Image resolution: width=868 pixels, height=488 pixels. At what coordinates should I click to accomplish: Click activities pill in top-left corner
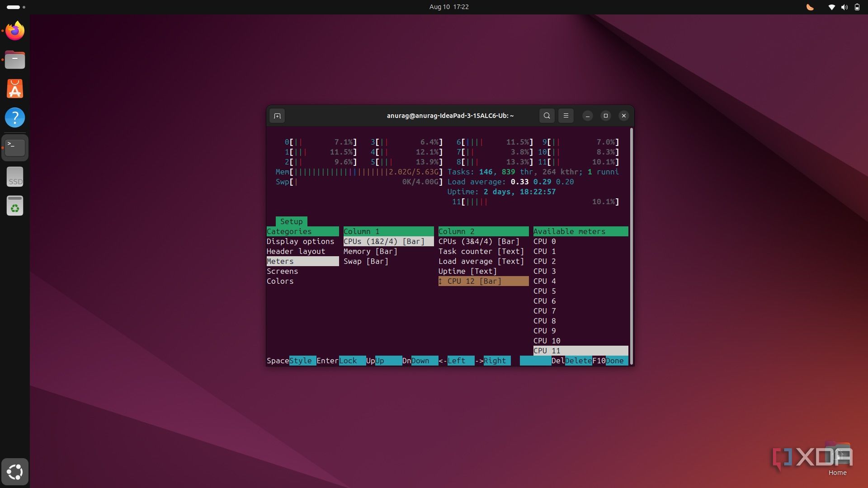[x=16, y=7]
